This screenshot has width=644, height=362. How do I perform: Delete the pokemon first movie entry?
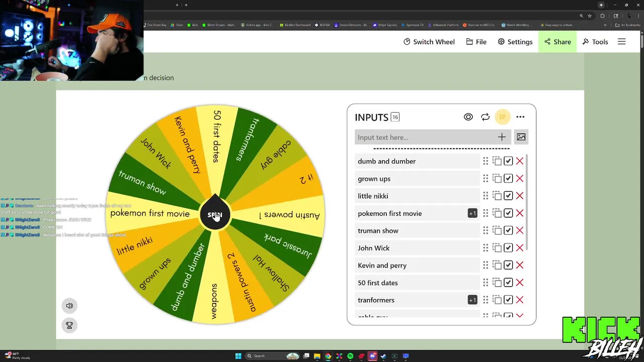520,213
